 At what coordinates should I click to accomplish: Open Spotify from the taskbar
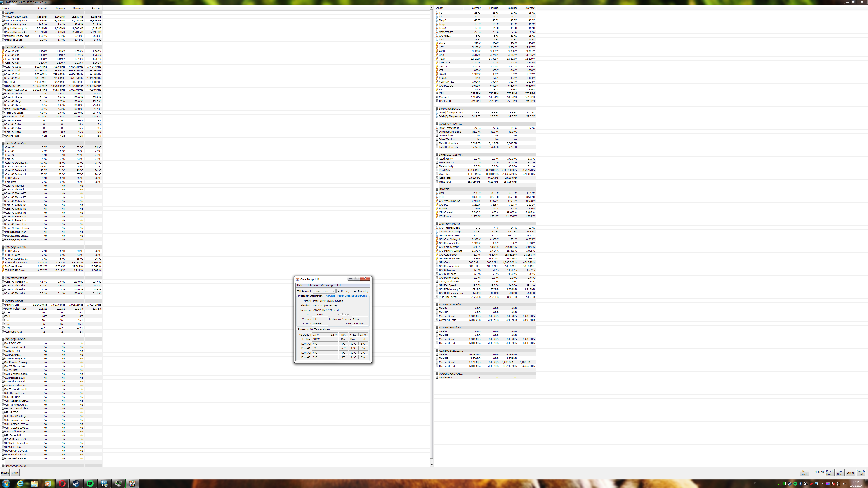pos(90,484)
